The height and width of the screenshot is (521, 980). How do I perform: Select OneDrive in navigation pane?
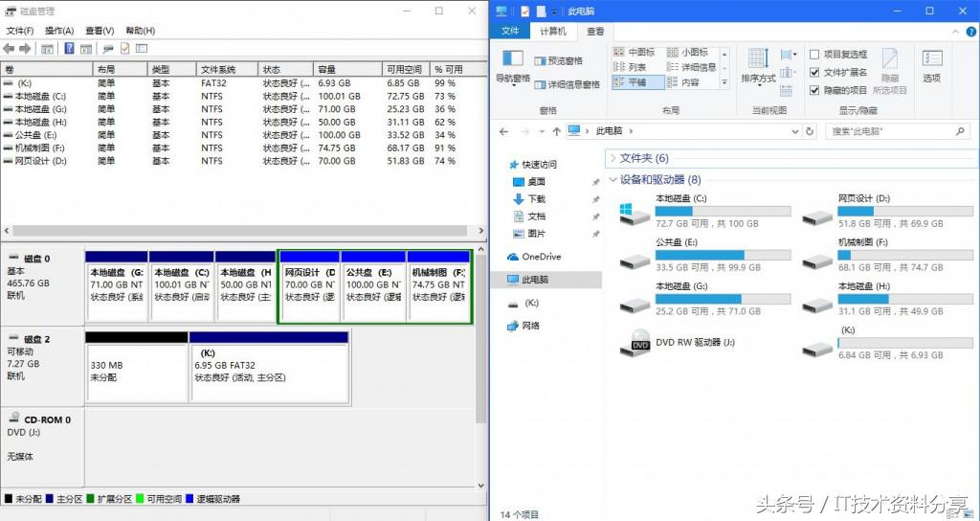coord(534,257)
